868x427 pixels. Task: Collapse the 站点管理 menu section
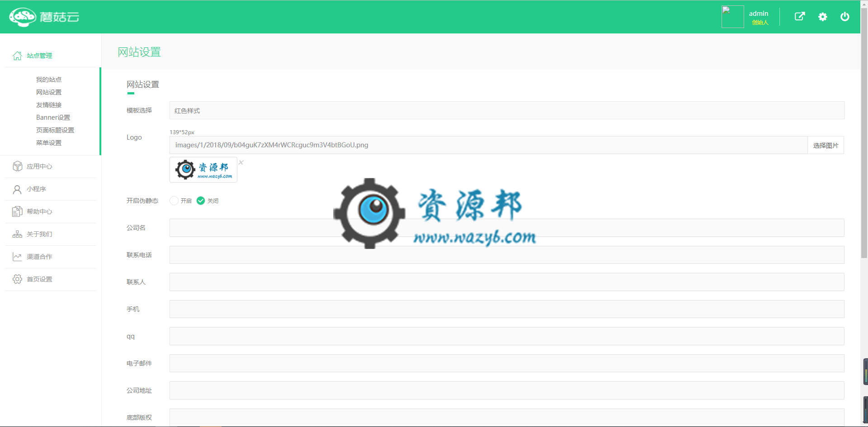point(51,56)
